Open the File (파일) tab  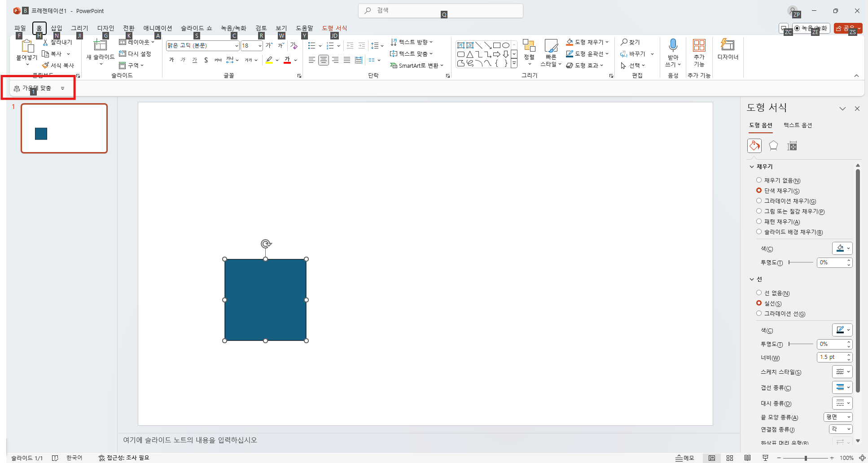coord(20,28)
